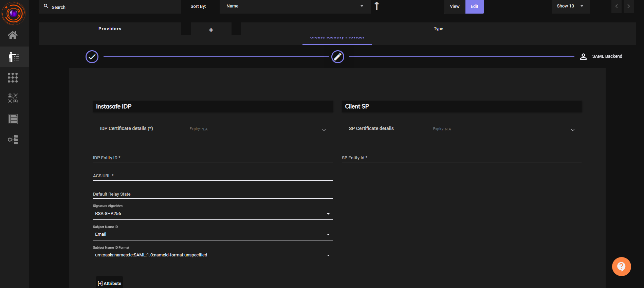
Task: Toggle ascending sort arrow
Action: tap(376, 6)
